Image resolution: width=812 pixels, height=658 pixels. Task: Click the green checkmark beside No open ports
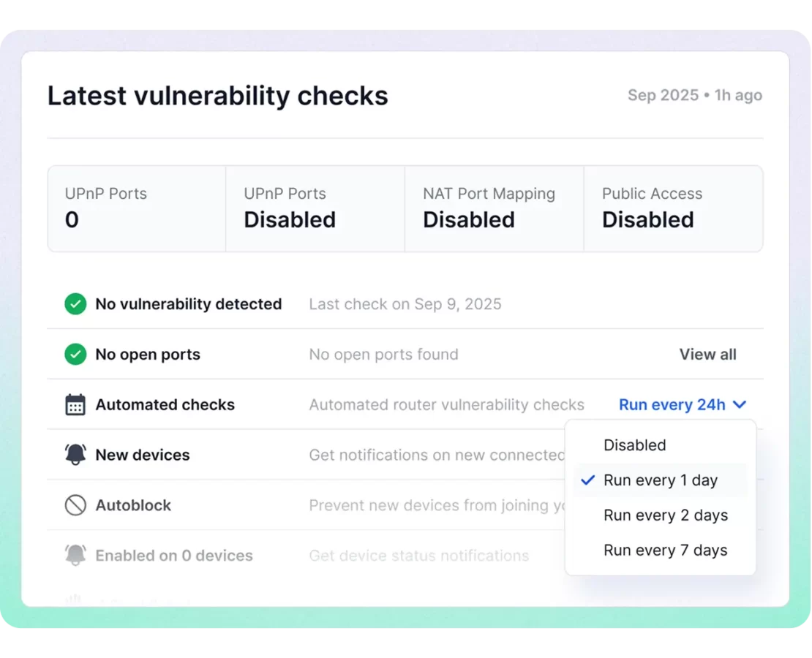[75, 355]
